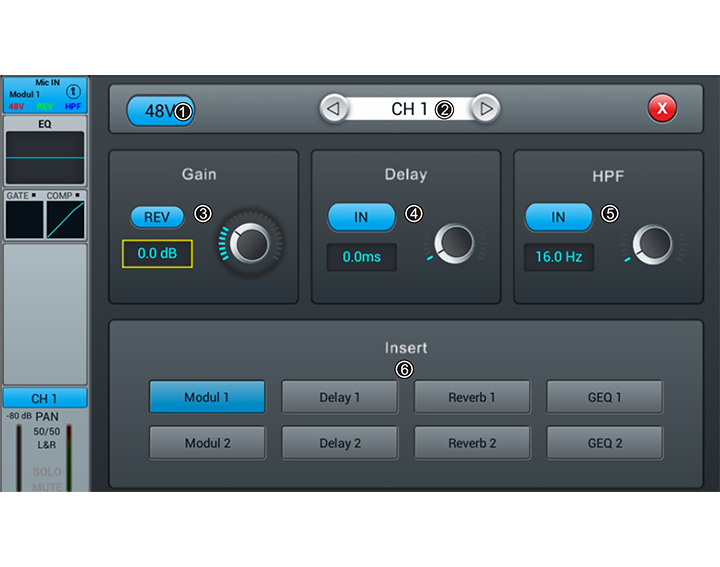Toggle 48V phantom power
Image resolution: width=720 pixels, height=567 pixels.
160,111
